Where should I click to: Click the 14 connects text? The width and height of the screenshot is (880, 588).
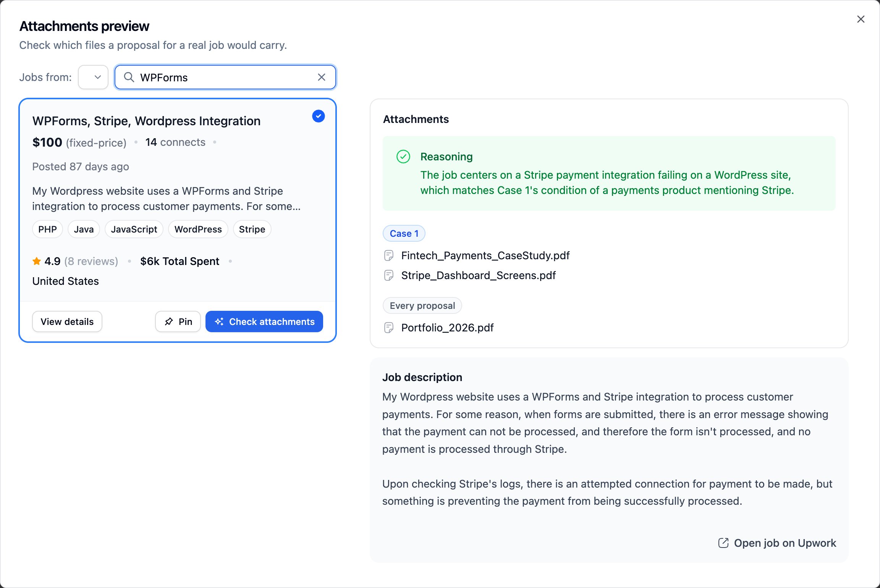tap(175, 142)
